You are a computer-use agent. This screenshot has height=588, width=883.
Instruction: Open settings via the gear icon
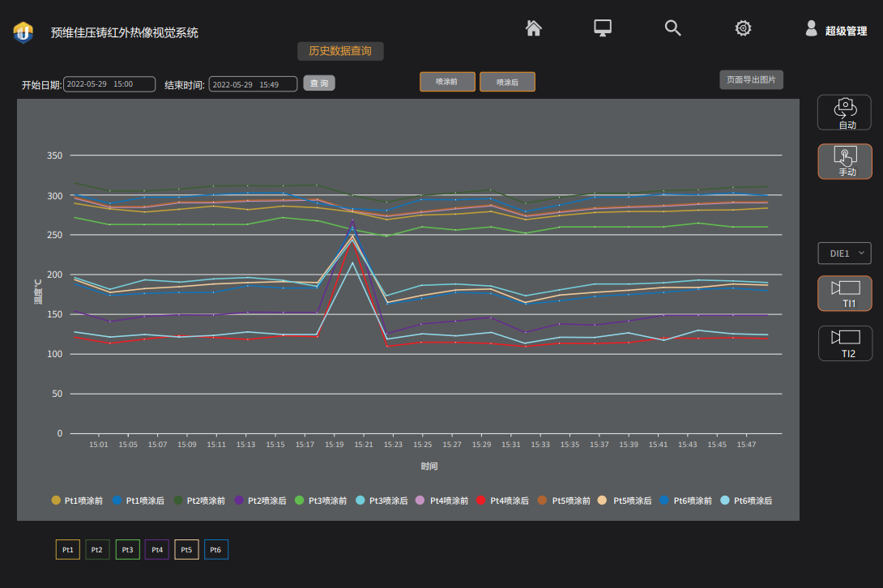743,28
